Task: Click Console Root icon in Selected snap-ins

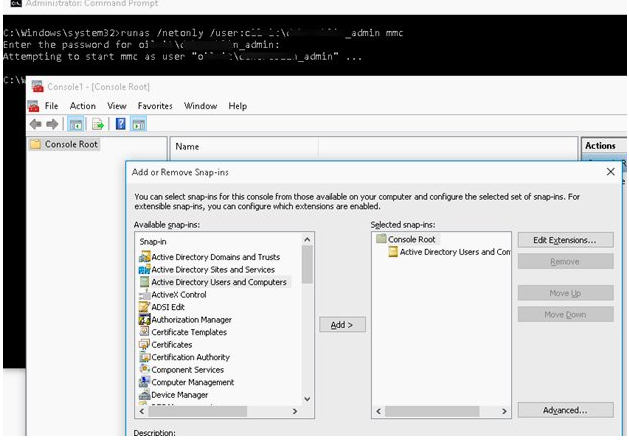Action: (x=381, y=239)
